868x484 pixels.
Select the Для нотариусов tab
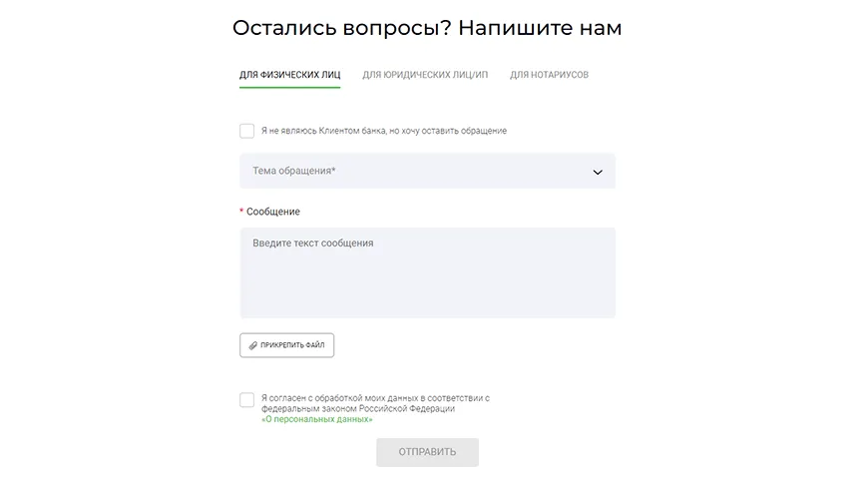point(549,75)
